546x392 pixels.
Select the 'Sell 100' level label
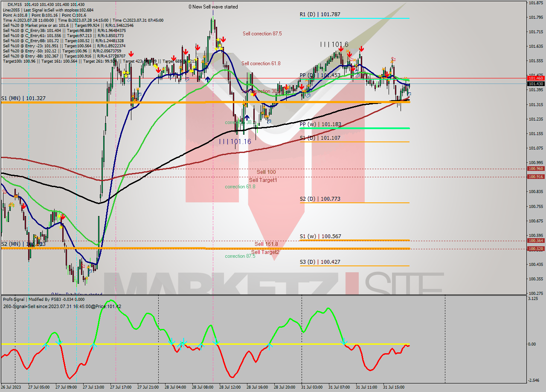266,172
